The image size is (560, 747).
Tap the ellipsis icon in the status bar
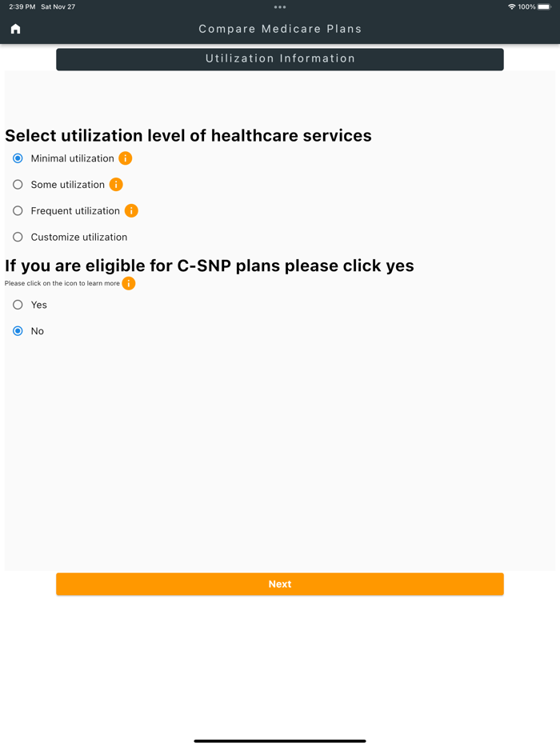pos(279,6)
